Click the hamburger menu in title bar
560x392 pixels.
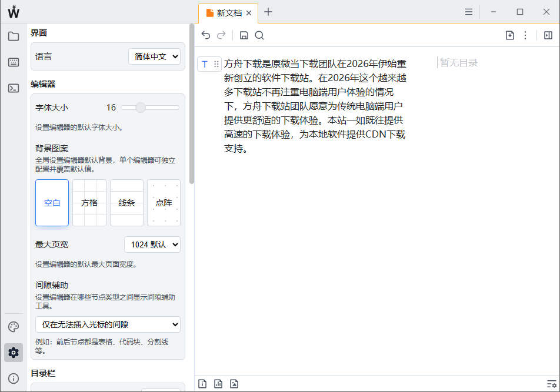click(x=469, y=12)
